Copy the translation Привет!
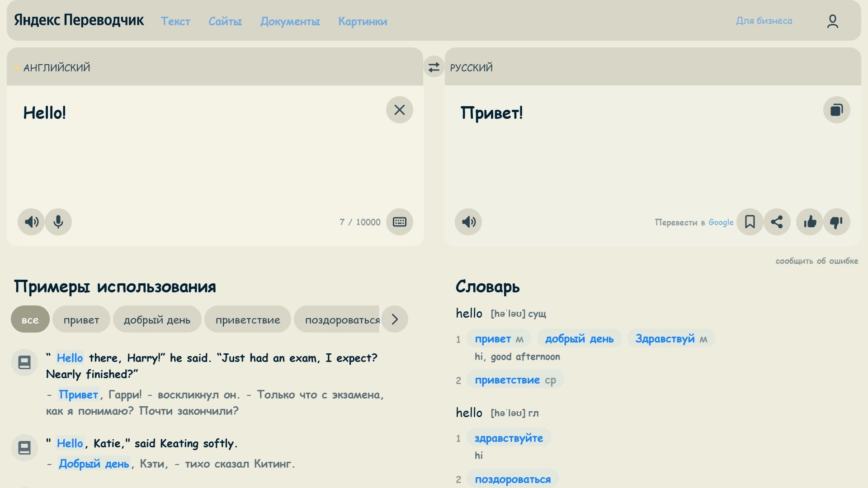The height and width of the screenshot is (488, 868). tap(837, 110)
